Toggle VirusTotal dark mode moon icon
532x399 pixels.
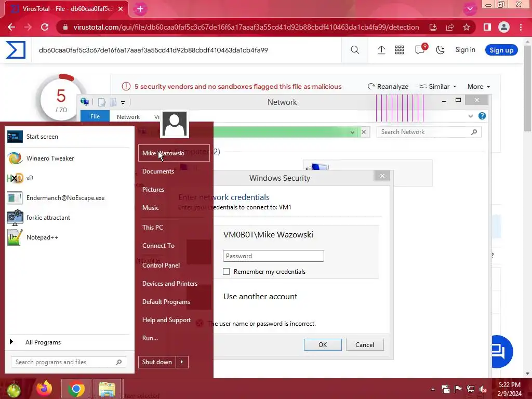click(441, 50)
